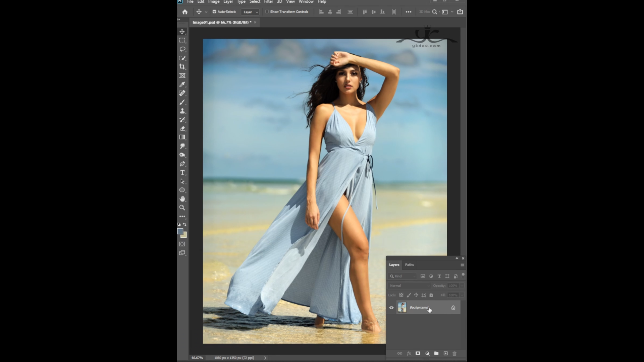Click the foreground color swatch
Image resolution: width=644 pixels, height=362 pixels.
(180, 231)
